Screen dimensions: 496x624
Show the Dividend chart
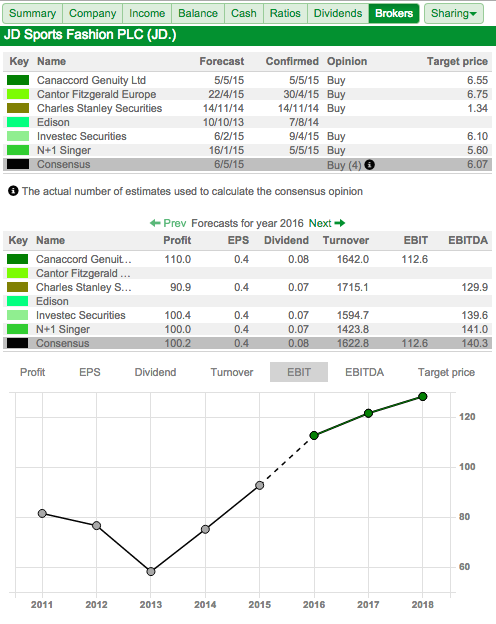point(155,372)
